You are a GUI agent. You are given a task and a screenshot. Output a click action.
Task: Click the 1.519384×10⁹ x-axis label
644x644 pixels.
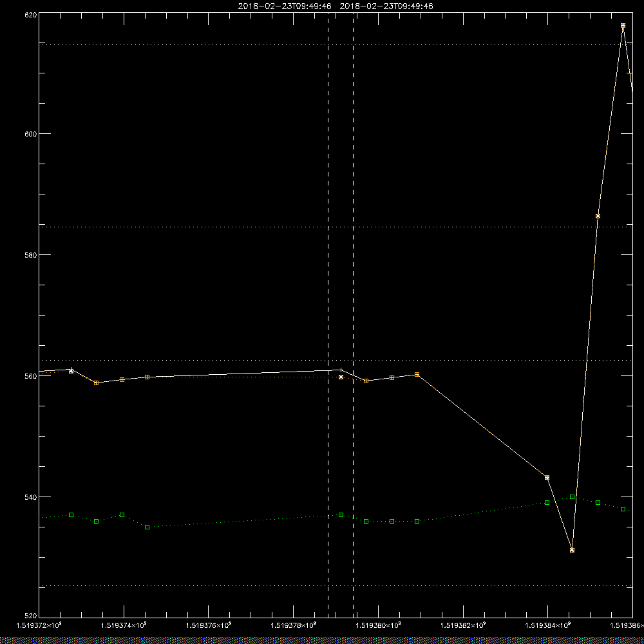(x=548, y=625)
